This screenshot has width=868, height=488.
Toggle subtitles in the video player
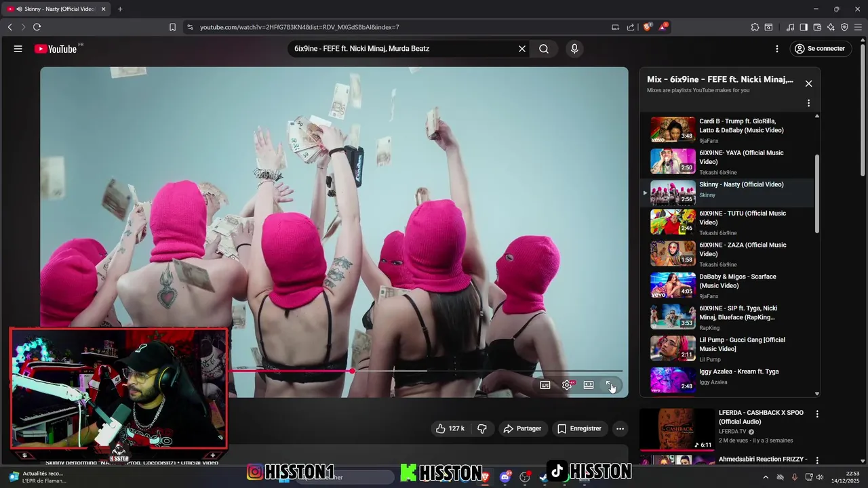[x=545, y=385]
